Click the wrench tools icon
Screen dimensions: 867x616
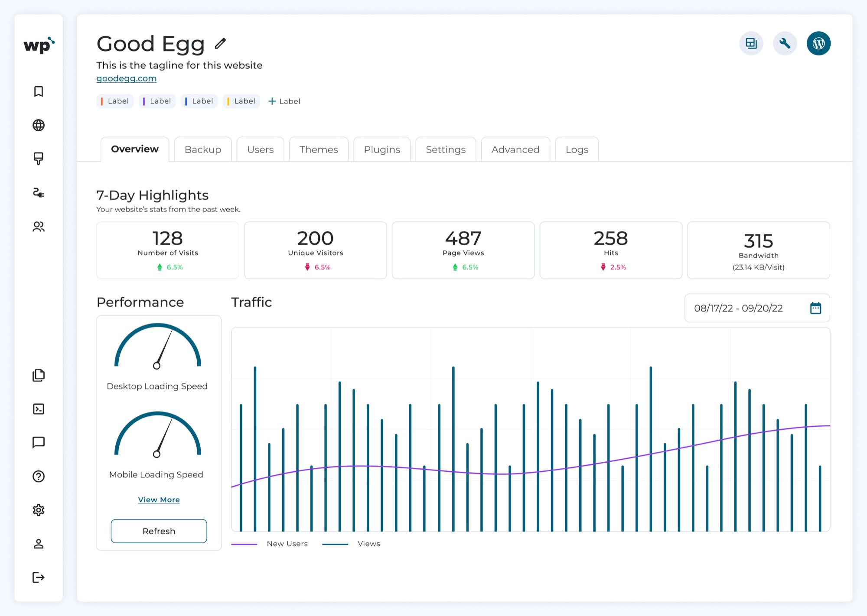coord(785,43)
